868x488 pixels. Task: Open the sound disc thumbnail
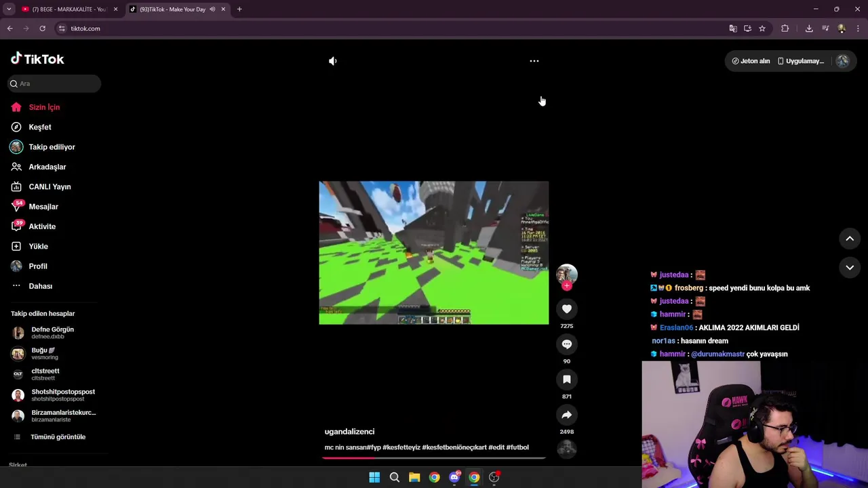(x=567, y=449)
